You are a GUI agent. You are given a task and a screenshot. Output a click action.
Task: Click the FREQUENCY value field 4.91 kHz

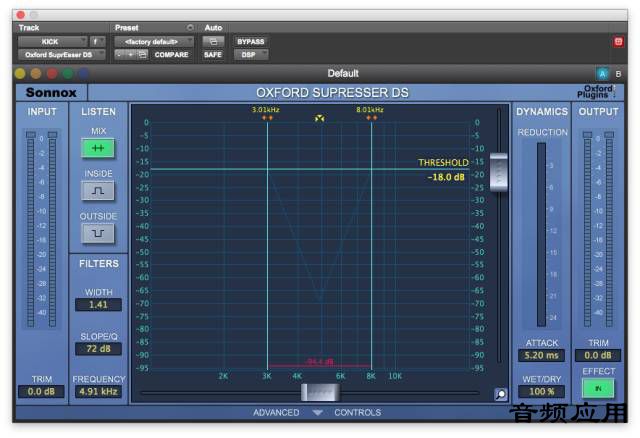click(98, 392)
